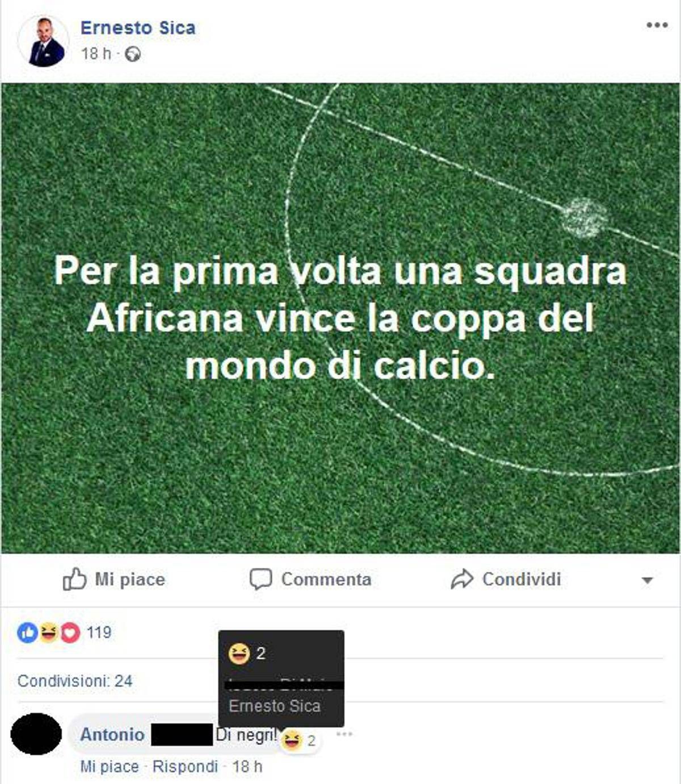Viewport: 681px width, 784px height.
Task: Open the 119 reactions count
Action: click(x=99, y=632)
